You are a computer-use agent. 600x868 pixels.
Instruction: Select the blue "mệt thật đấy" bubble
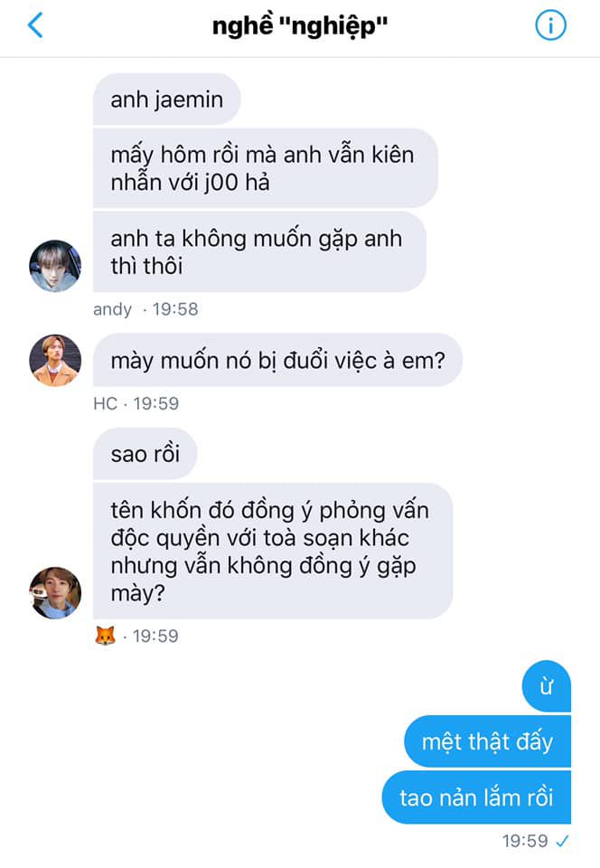487,741
